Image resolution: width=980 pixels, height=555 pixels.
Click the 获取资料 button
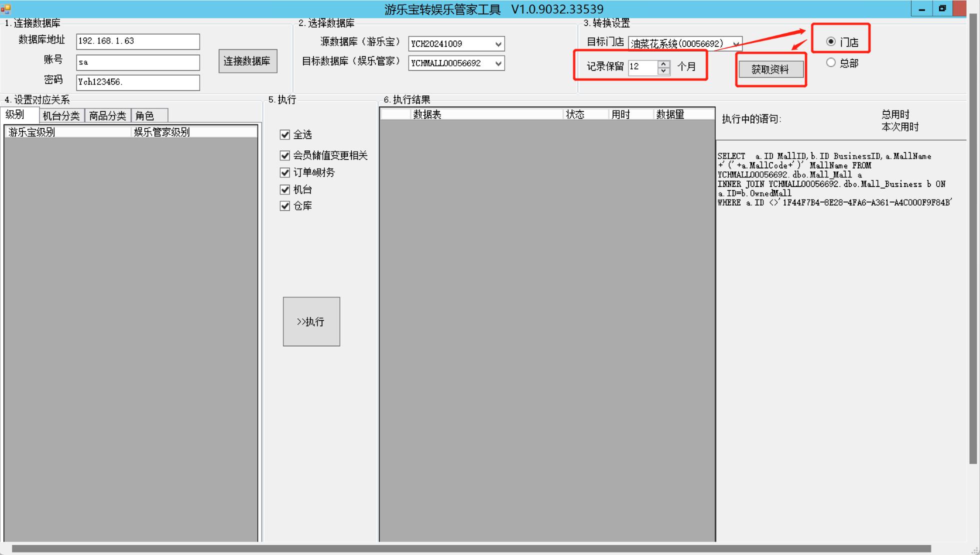coord(770,69)
